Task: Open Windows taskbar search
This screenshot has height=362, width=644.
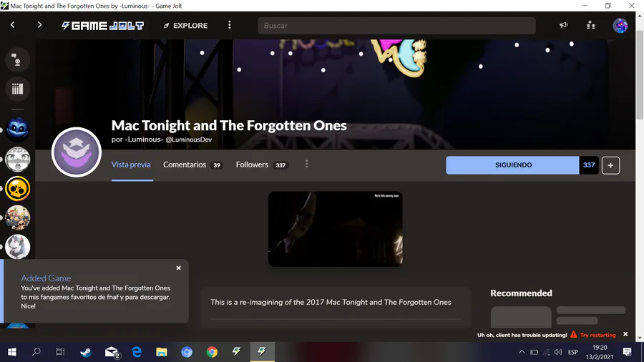Action: point(36,352)
